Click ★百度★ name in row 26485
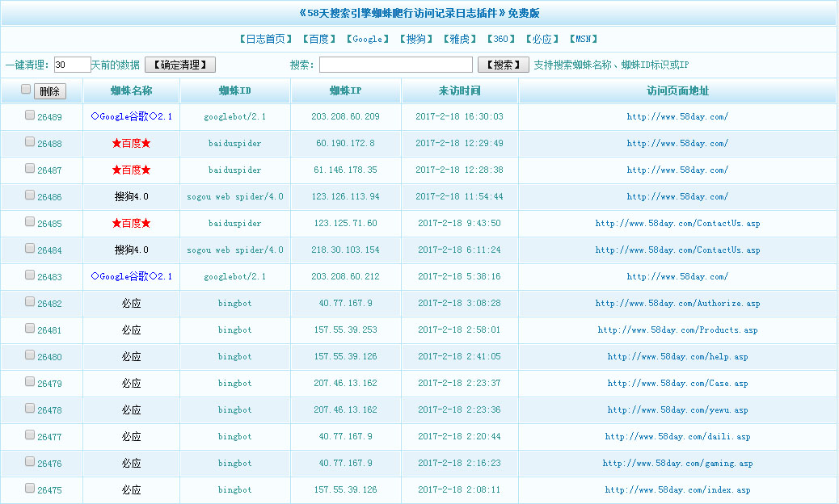Screen dimensions: 839x504 tap(132, 223)
